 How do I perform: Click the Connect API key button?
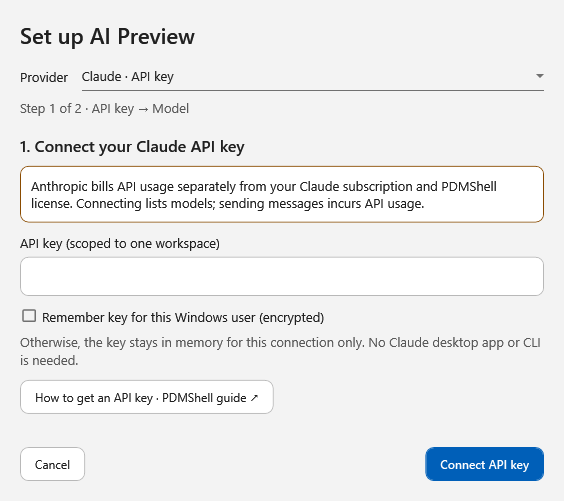pyautogui.click(x=484, y=464)
